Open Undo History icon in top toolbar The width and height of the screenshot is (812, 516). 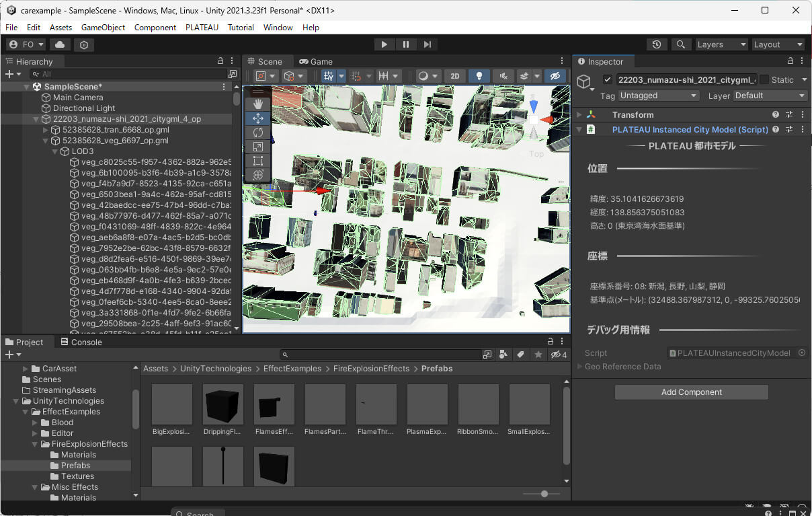tap(657, 44)
